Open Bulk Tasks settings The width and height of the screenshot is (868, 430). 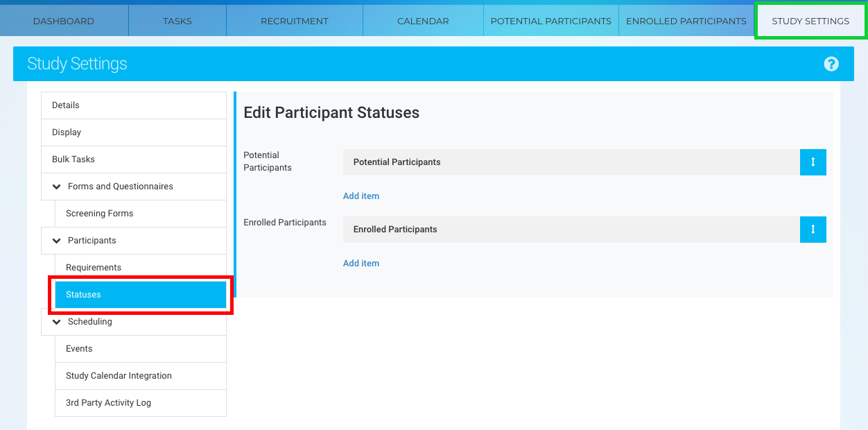[x=73, y=160]
